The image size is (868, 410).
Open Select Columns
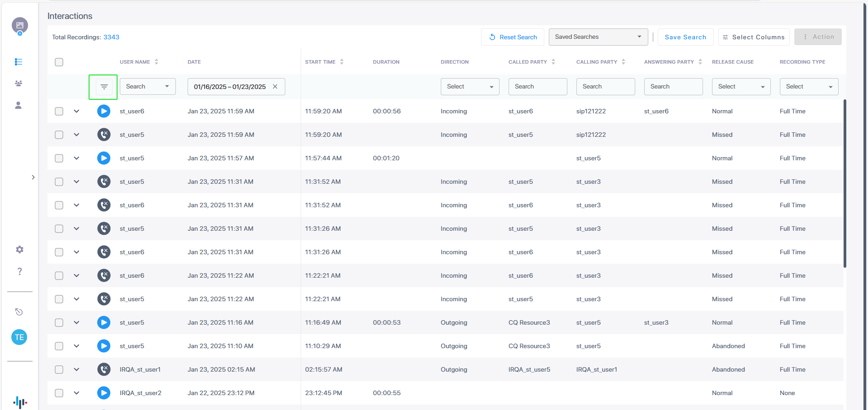(754, 37)
